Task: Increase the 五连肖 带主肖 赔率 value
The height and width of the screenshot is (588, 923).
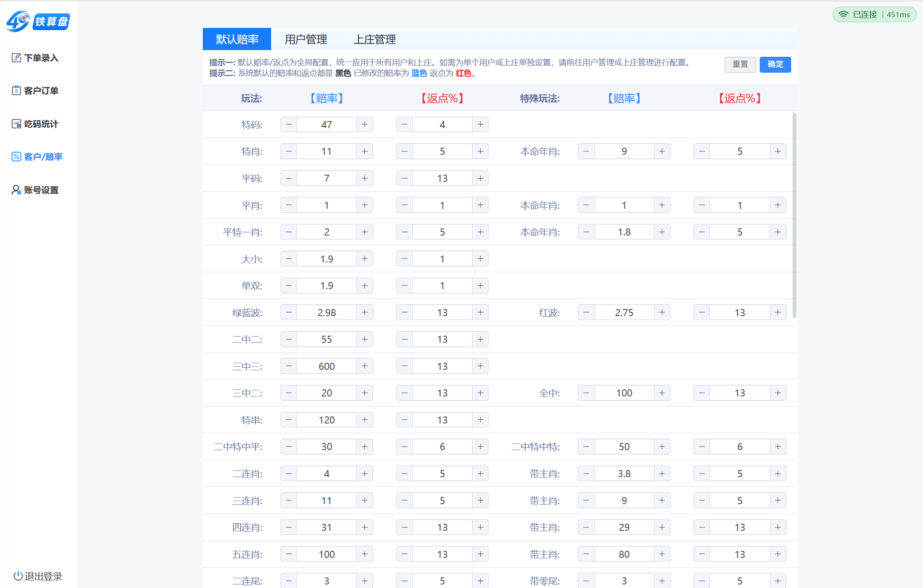Action: click(x=662, y=554)
